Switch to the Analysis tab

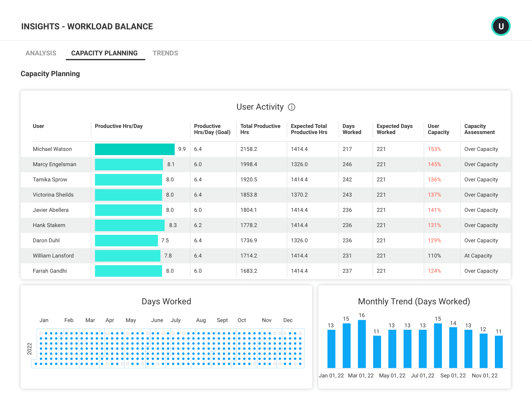tap(41, 53)
